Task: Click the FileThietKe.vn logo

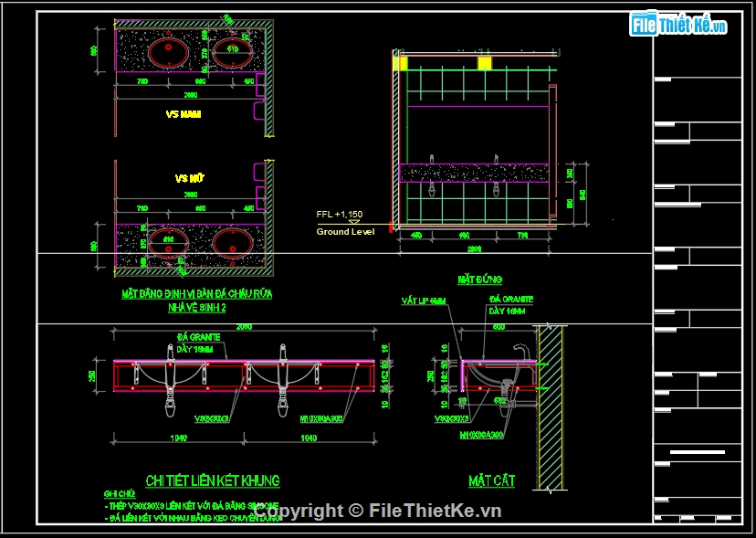Action: coord(678,25)
